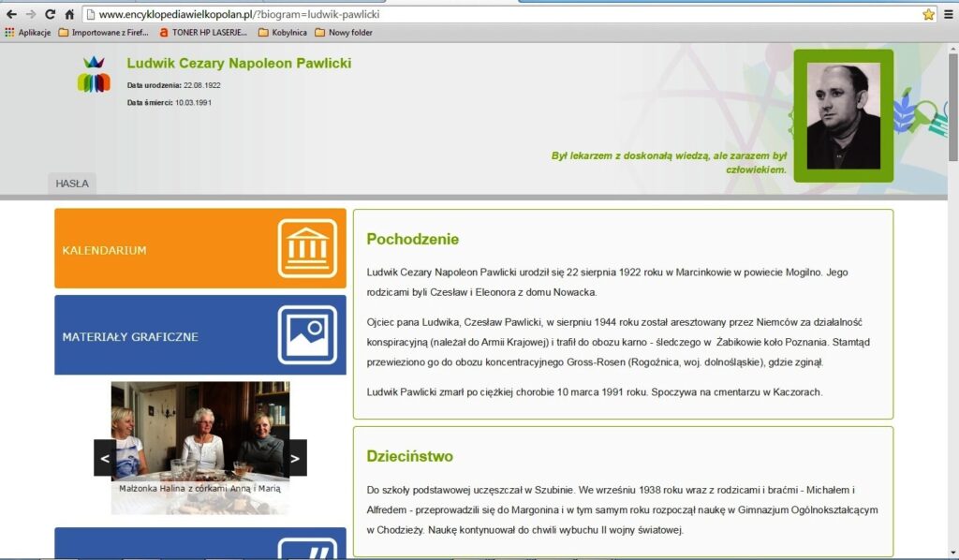Click the caption 'Małżonka Halina z córkami Anną i Marią'
959x560 pixels.
(200, 489)
